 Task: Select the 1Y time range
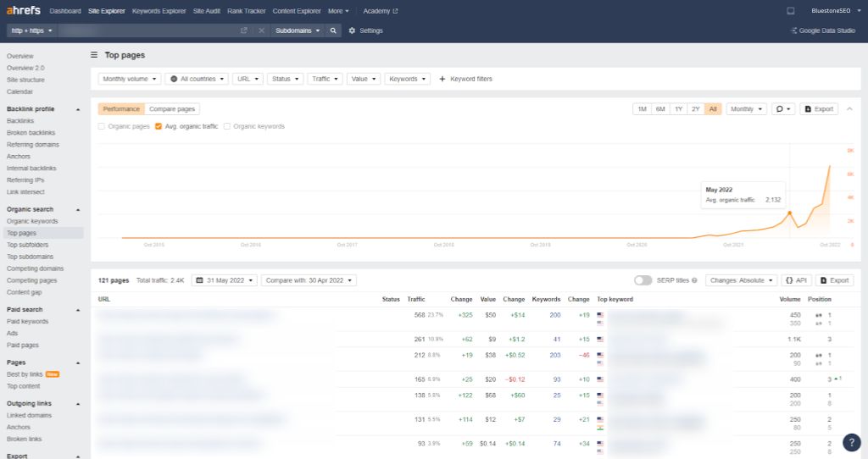678,109
